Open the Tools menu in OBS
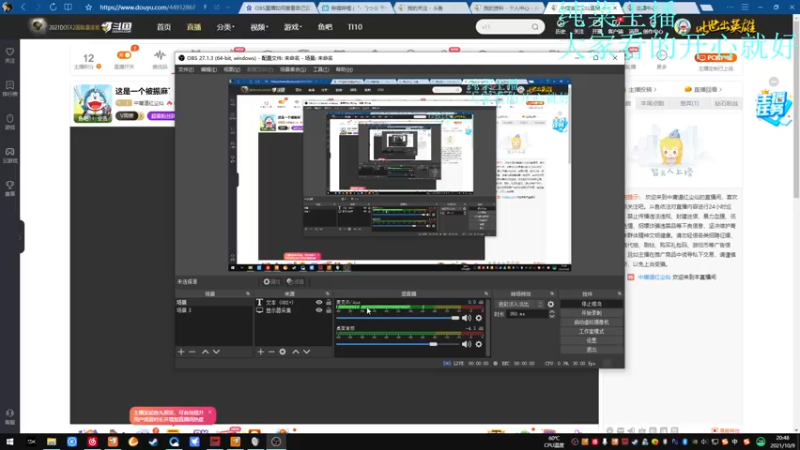 click(x=321, y=69)
